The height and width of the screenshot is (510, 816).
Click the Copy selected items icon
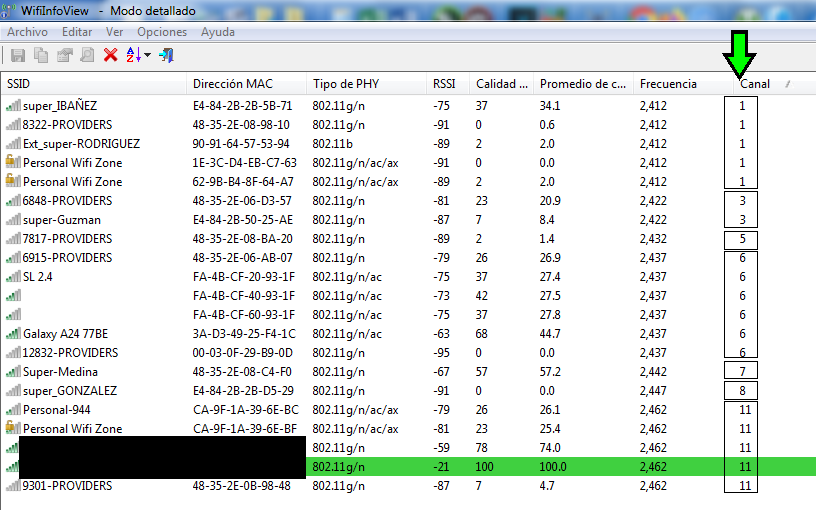coord(41,55)
